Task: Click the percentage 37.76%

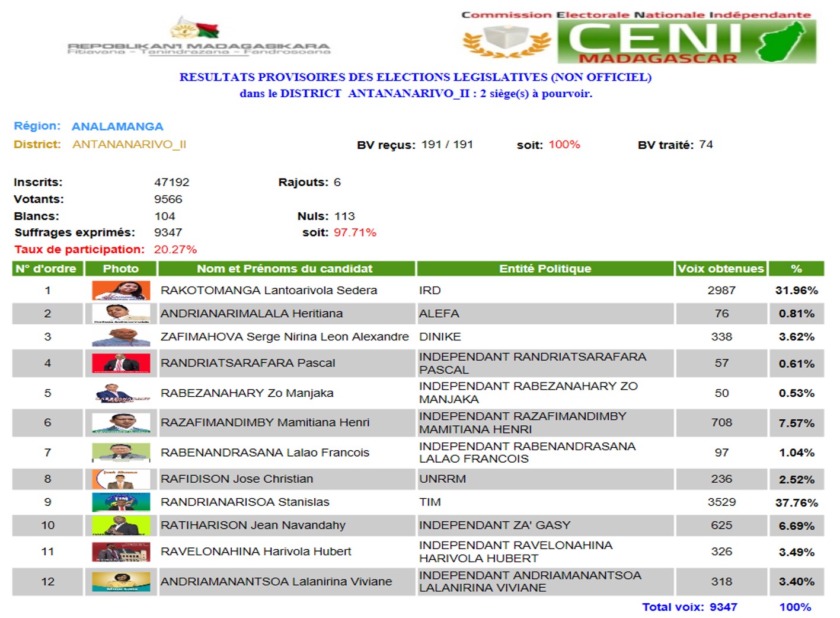Action: click(797, 503)
